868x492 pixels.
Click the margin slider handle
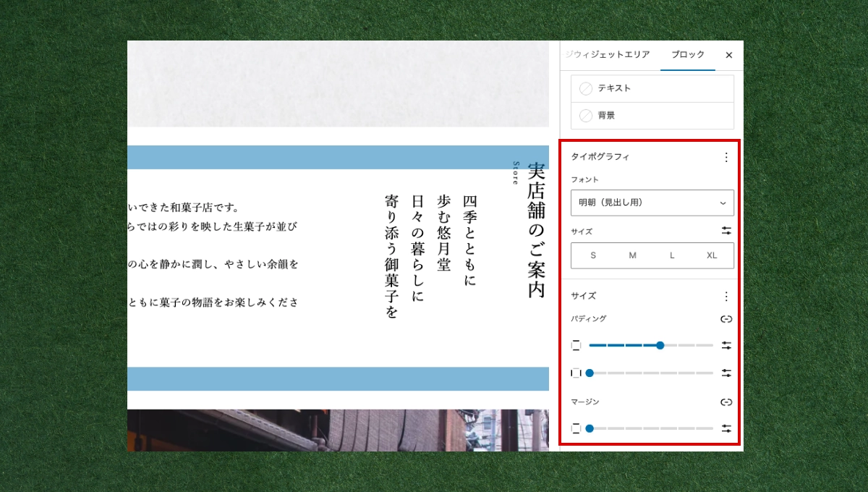click(x=590, y=428)
